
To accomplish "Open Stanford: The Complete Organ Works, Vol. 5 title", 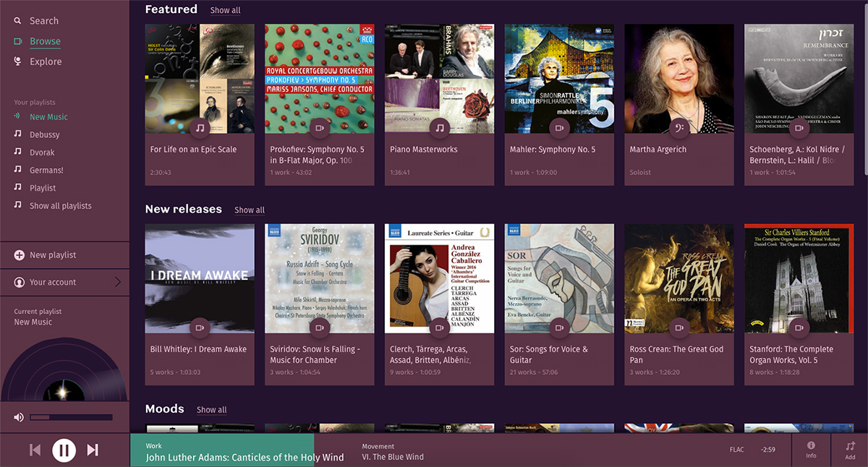I will click(x=791, y=354).
